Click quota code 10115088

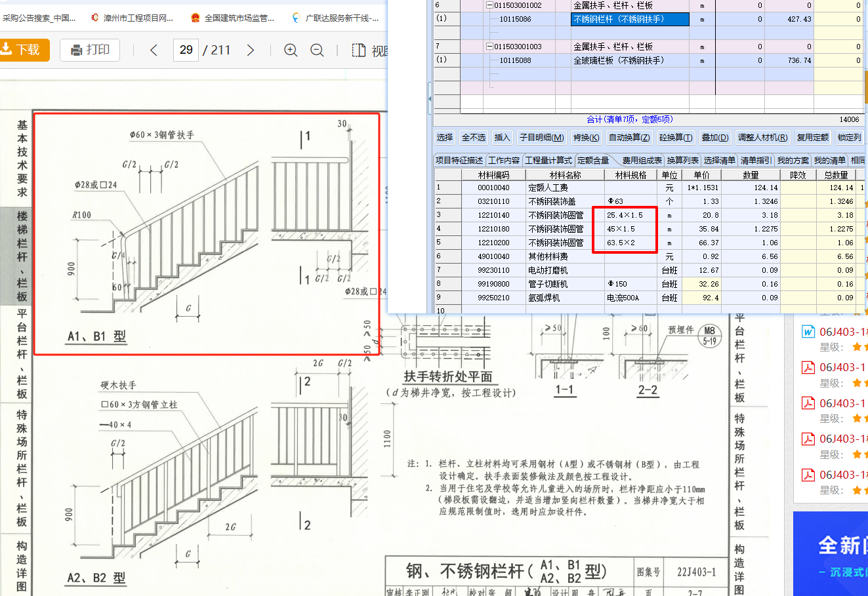pos(516,60)
